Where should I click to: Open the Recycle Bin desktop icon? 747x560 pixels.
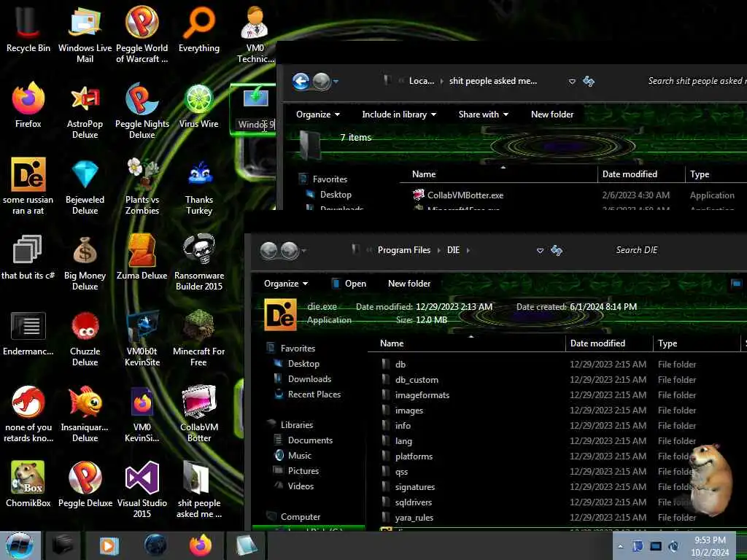pos(28,28)
